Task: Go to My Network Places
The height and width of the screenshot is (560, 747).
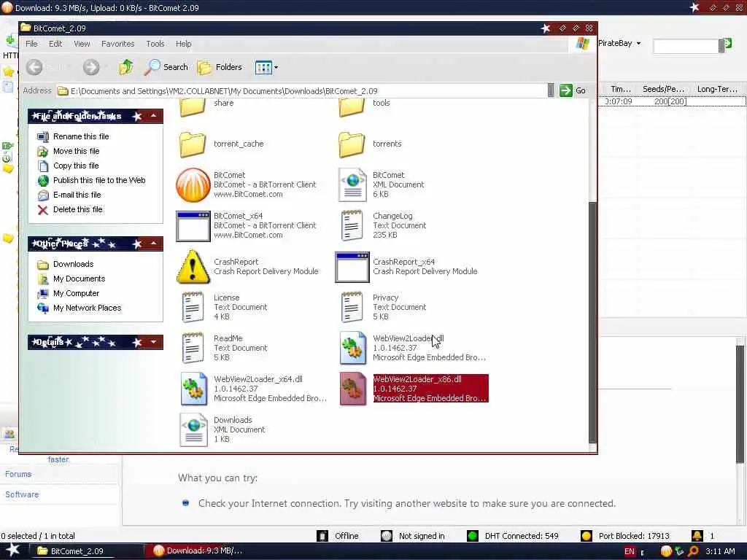Action: click(x=80, y=308)
